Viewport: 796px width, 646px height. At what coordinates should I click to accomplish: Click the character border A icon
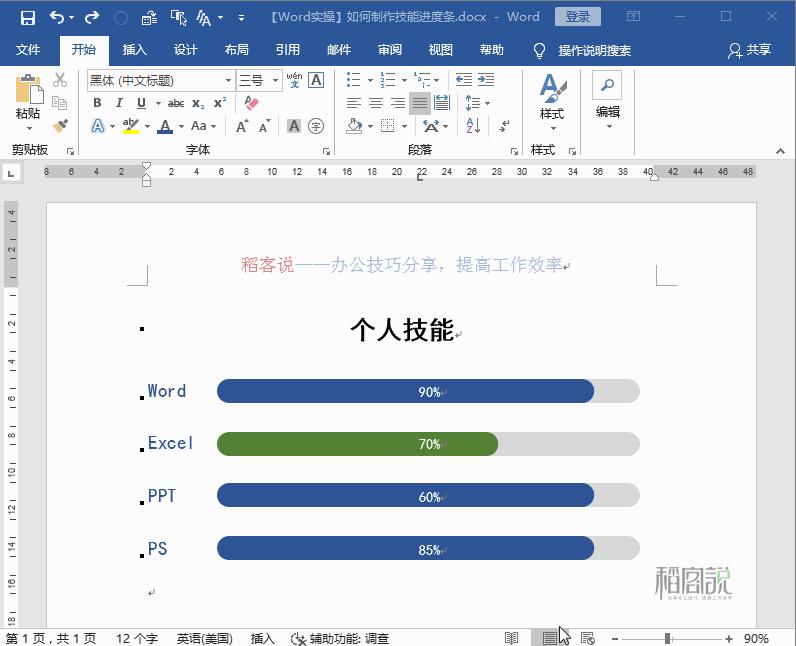316,80
